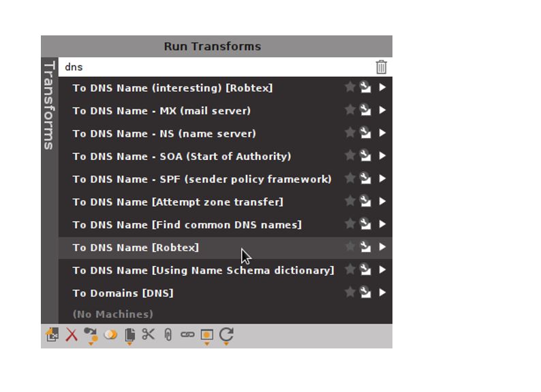541x392 pixels.
Task: Focus the dns search input field
Action: click(217, 67)
